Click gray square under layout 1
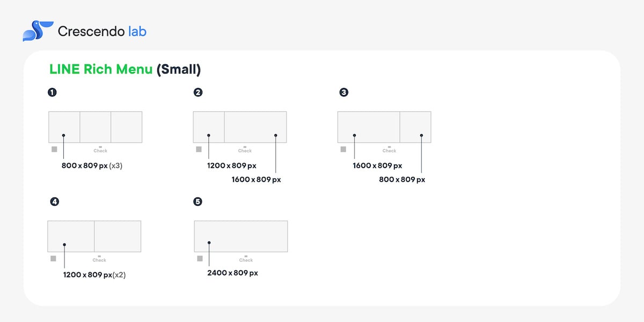Viewport: 644px width, 322px height. coord(54,149)
